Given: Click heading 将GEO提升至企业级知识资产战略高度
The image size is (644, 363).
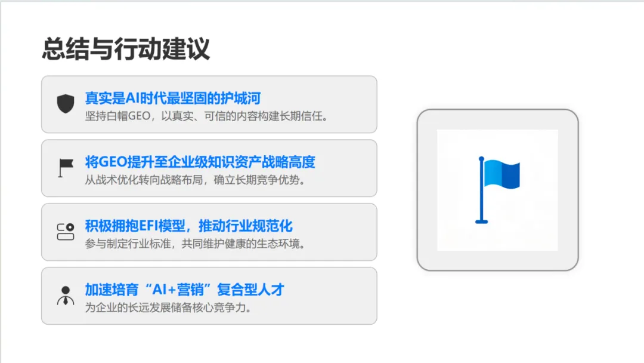Looking at the screenshot, I should [x=200, y=162].
